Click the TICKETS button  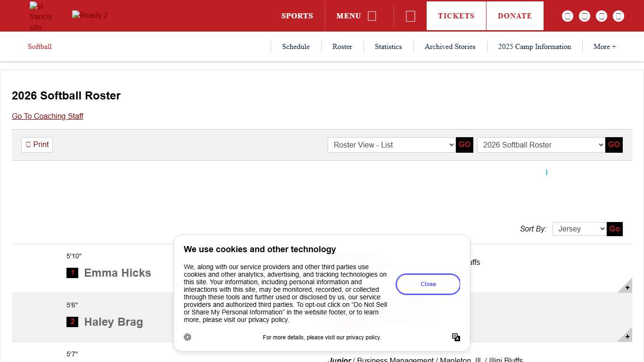[456, 16]
